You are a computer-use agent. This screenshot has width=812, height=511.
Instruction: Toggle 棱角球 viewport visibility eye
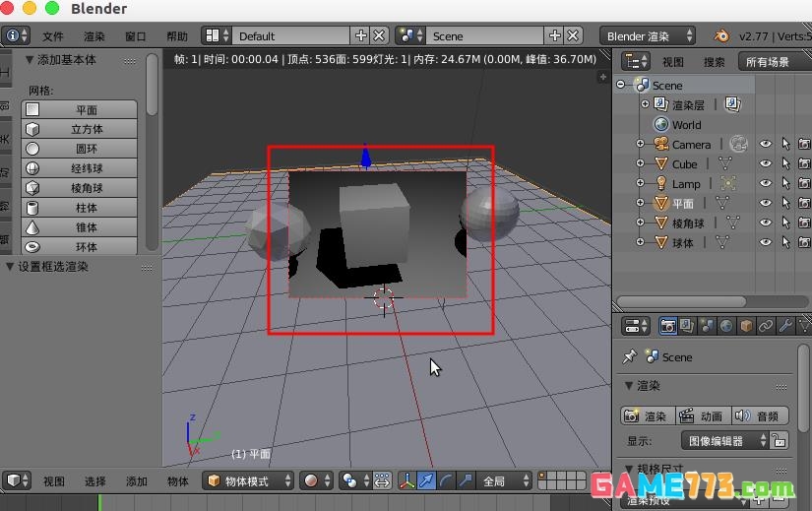click(x=766, y=223)
